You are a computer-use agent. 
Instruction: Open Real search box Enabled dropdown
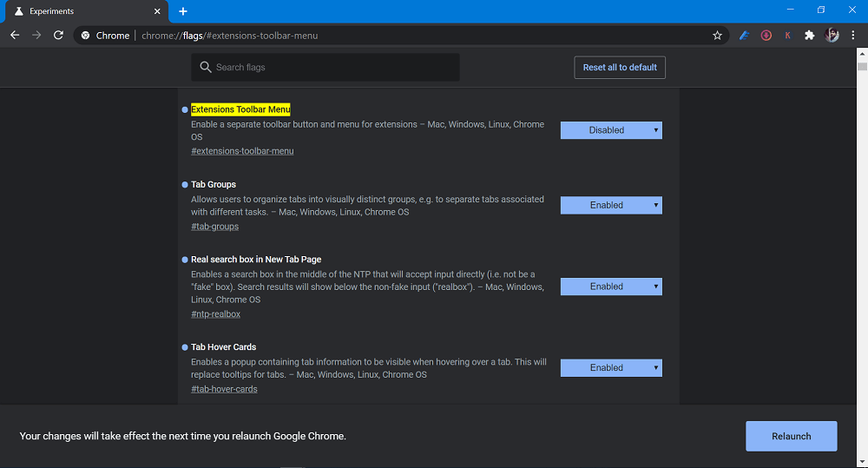click(611, 287)
